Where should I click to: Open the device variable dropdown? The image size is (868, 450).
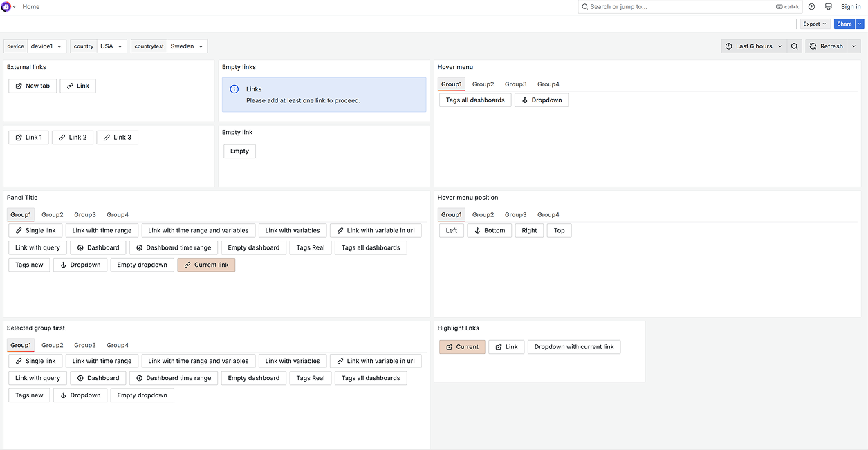(46, 46)
